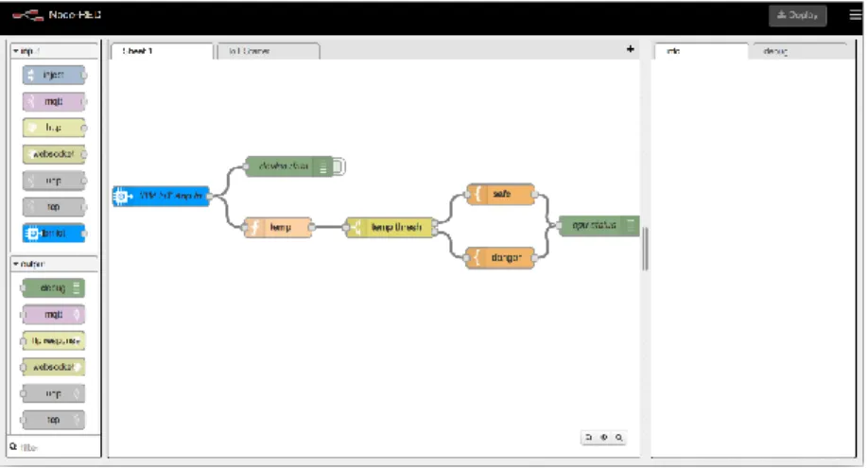Switch to the second flow tab

coord(269,51)
